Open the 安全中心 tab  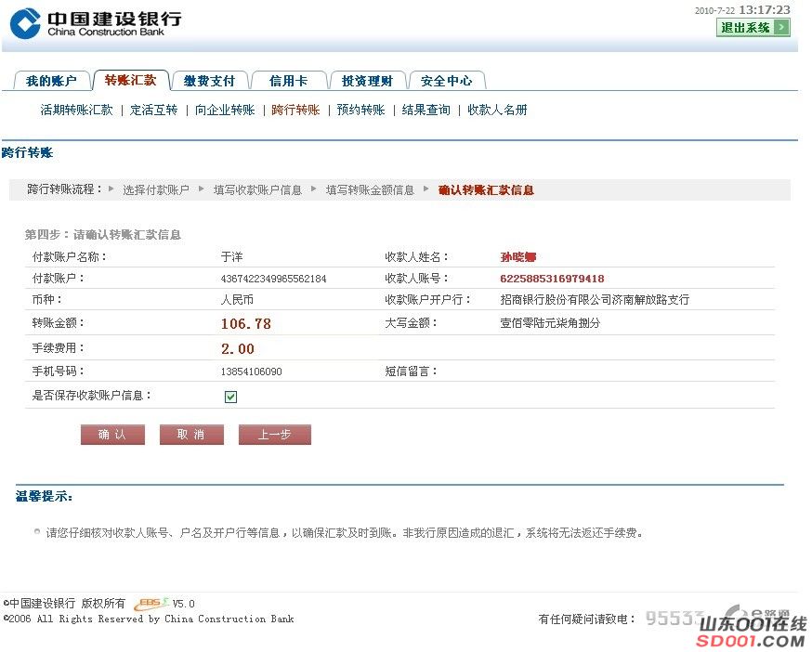(x=446, y=81)
